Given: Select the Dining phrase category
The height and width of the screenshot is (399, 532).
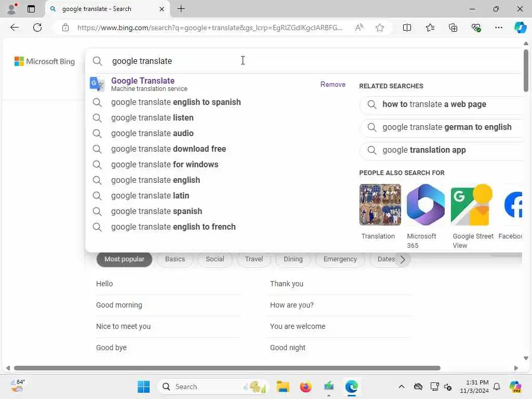Looking at the screenshot, I should point(293,259).
